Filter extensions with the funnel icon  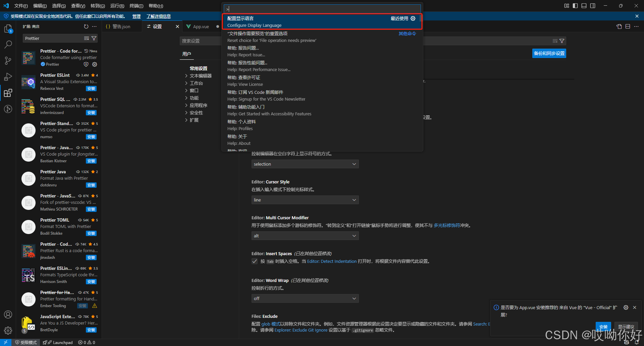(x=94, y=38)
